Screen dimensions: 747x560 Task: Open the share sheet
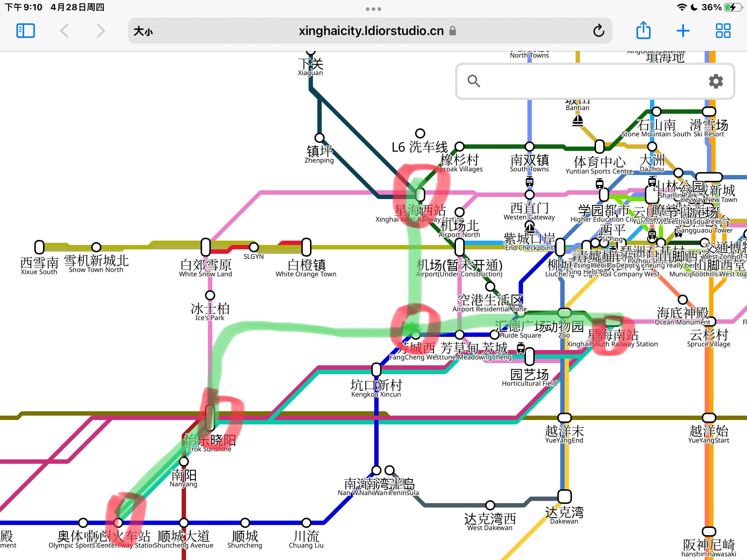(643, 31)
